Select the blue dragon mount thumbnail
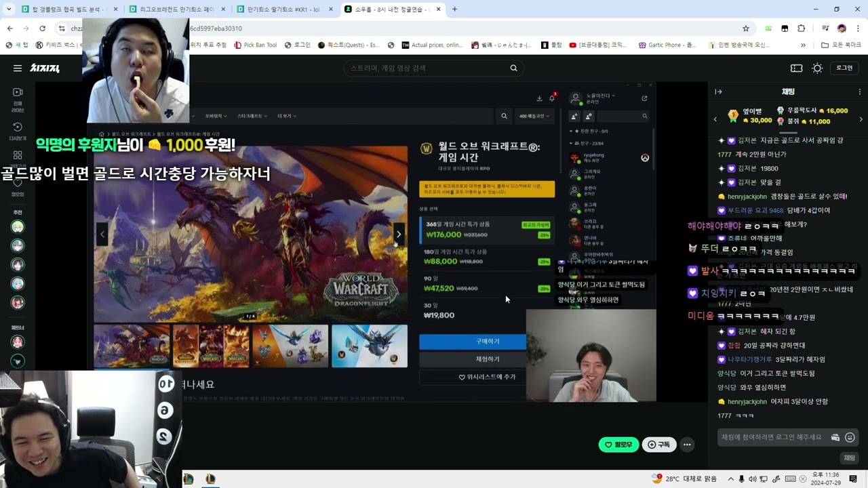 pyautogui.click(x=370, y=346)
